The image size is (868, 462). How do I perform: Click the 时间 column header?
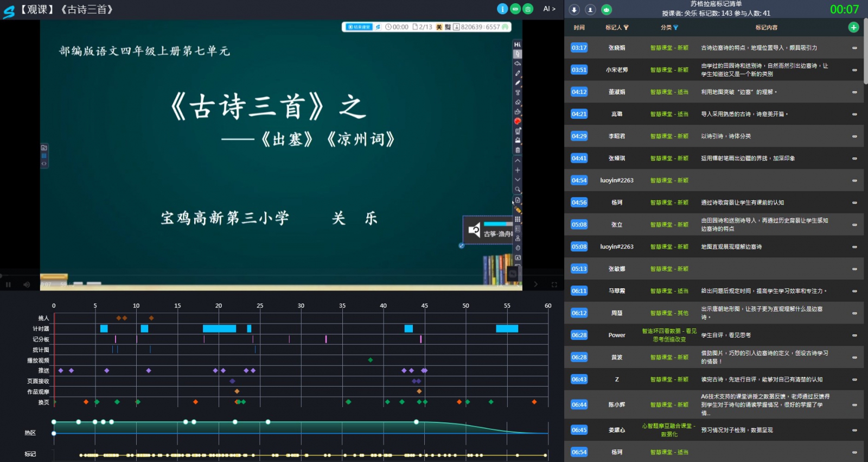pyautogui.click(x=579, y=27)
